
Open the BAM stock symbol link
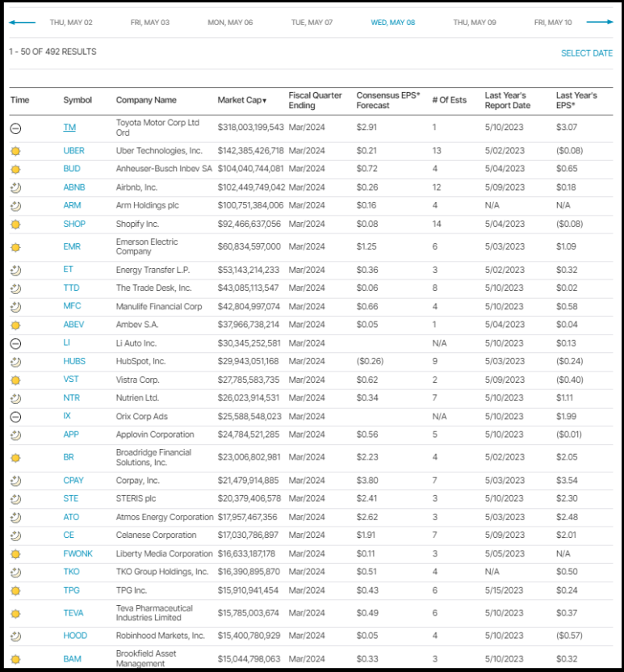(72, 659)
